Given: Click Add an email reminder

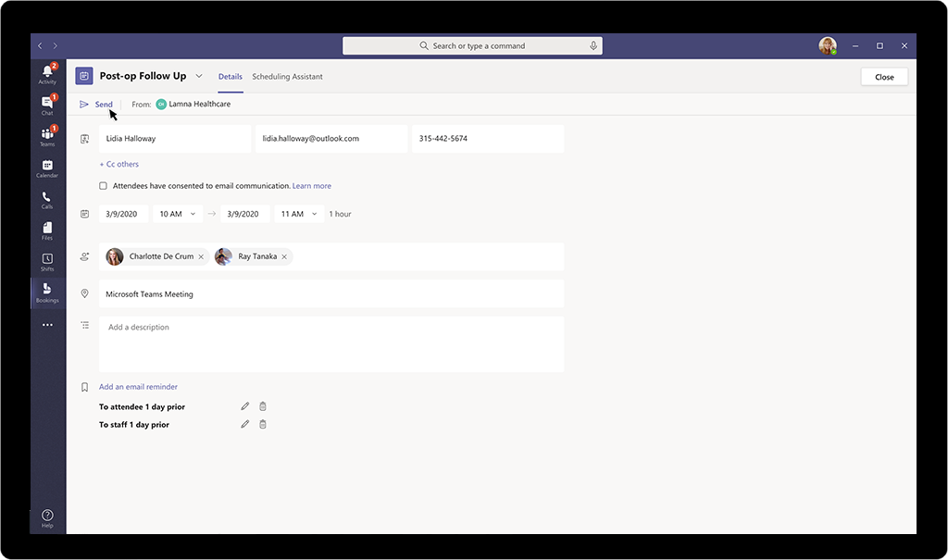Looking at the screenshot, I should coord(136,386).
